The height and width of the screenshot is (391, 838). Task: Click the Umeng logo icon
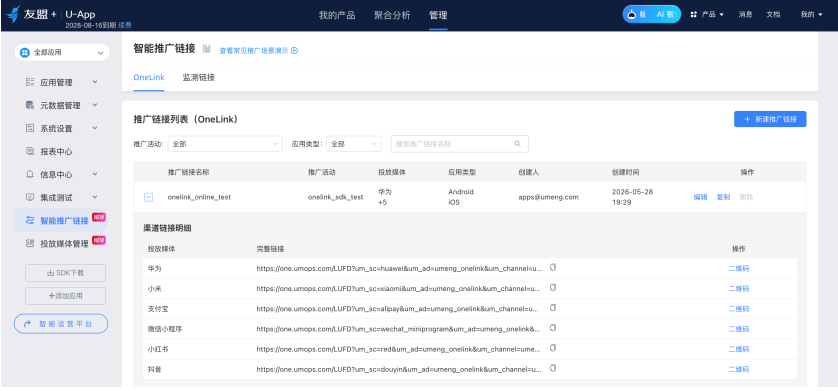click(13, 14)
